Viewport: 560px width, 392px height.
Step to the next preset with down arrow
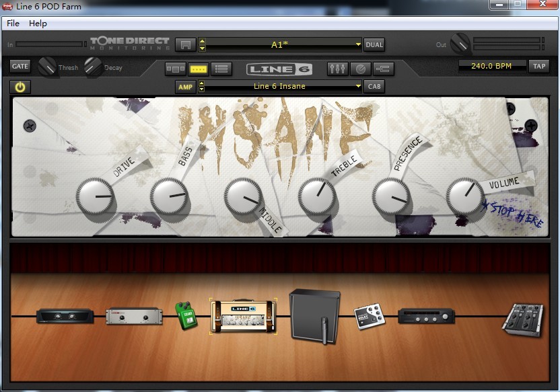click(x=202, y=48)
